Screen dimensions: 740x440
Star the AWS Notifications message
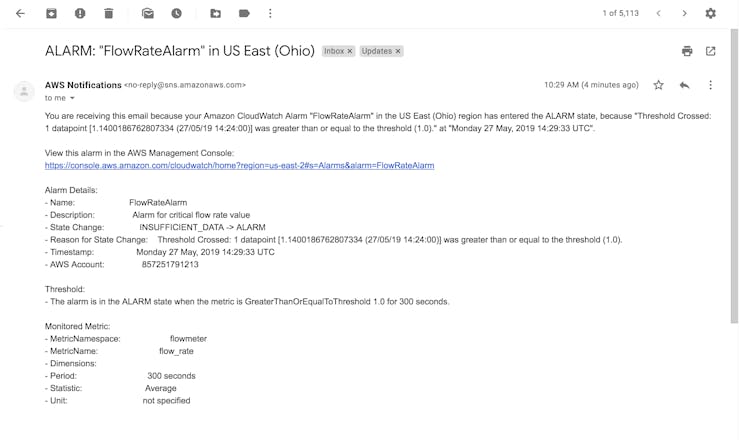(658, 85)
